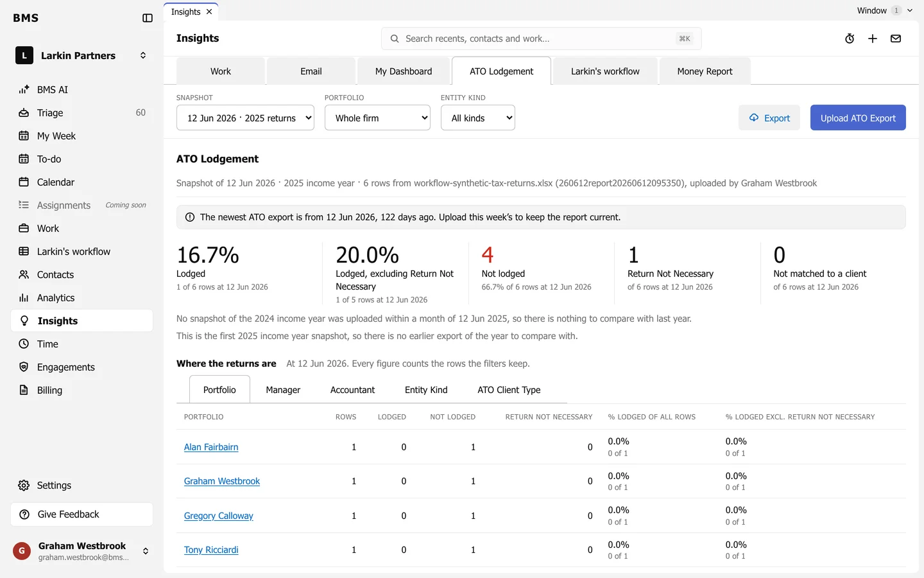Select the ATO Client Type tab
The width and height of the screenshot is (924, 578).
point(509,390)
